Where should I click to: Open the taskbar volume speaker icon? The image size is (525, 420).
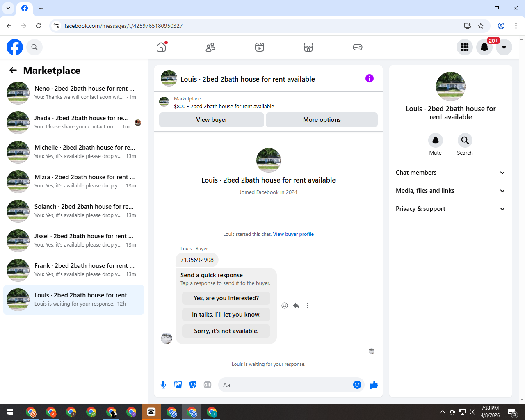[472, 412]
